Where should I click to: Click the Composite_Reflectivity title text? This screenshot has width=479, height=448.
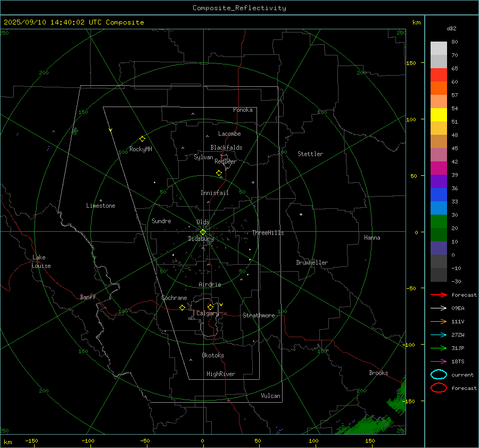coord(239,8)
